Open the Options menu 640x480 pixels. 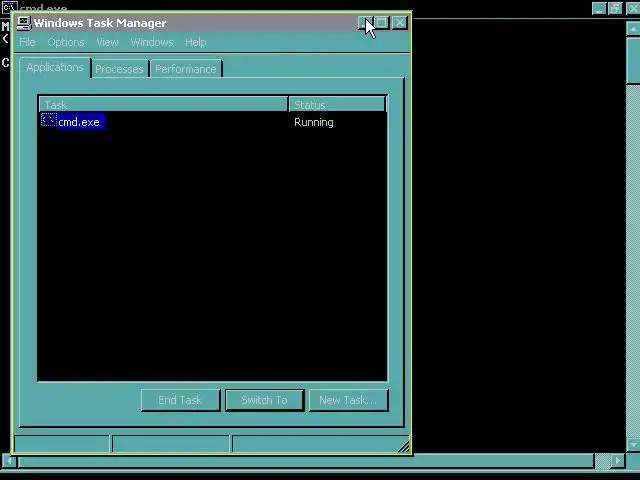coord(66,42)
